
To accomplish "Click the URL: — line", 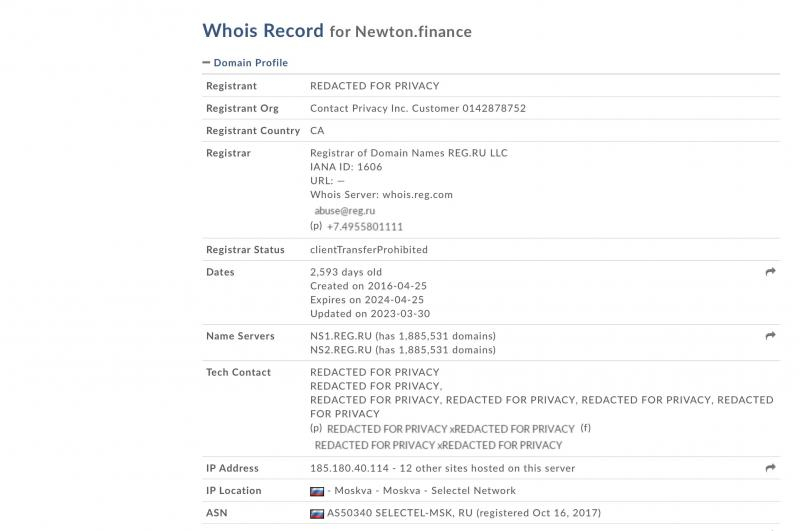I will point(327,181).
